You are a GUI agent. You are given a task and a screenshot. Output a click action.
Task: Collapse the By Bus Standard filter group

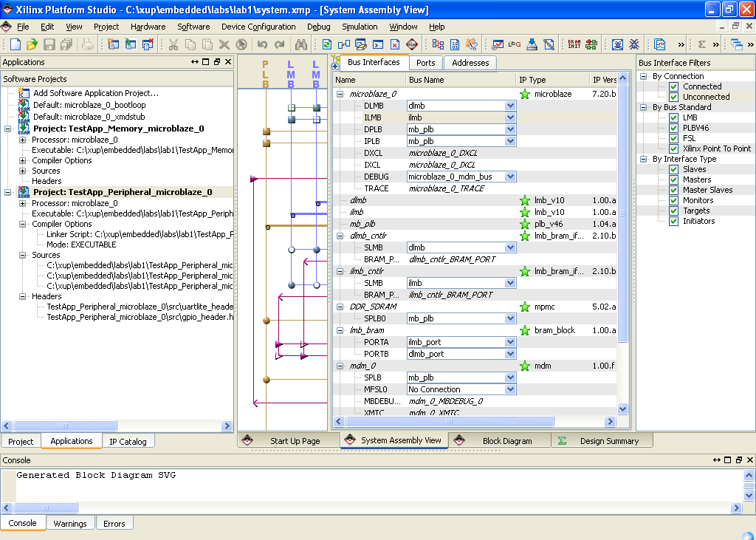644,107
